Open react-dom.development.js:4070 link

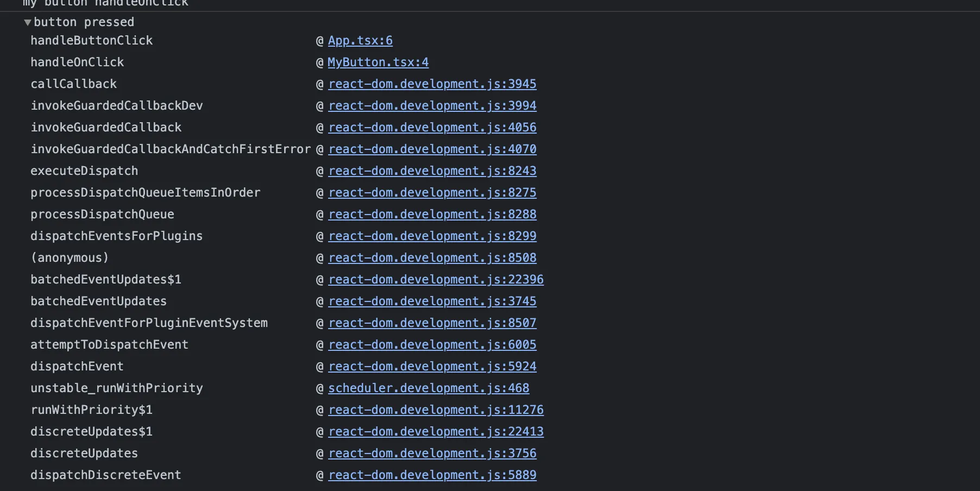coord(432,149)
